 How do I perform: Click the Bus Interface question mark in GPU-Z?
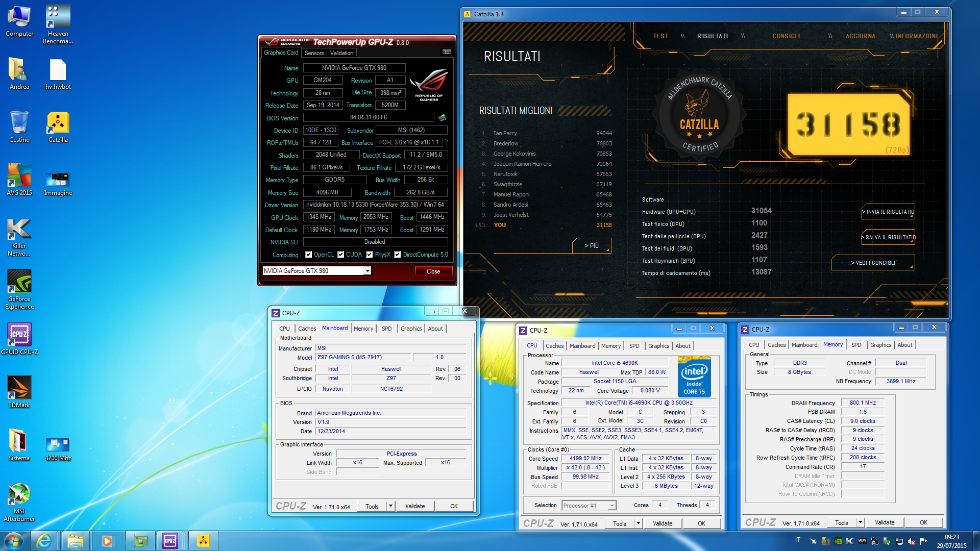(446, 142)
